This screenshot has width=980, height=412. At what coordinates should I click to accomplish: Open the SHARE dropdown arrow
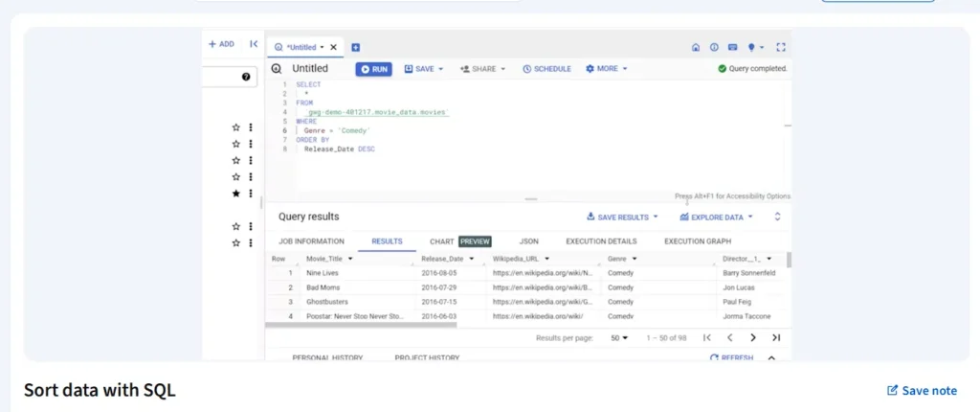point(503,69)
